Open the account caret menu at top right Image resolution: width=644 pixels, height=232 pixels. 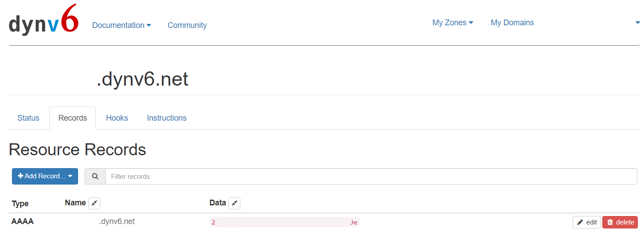click(638, 23)
